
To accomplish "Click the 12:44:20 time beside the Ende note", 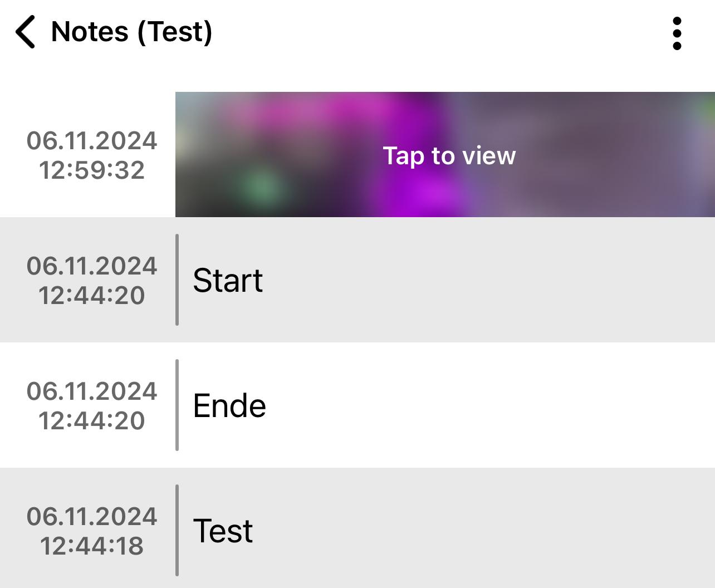I will pos(92,421).
